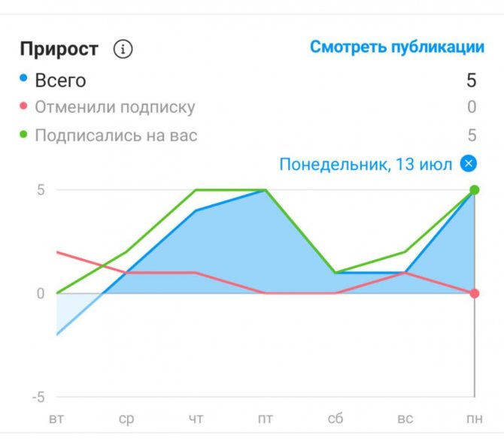Screen dimensions: 504x439
Task: Select the blue Всего legend dot
Action: point(23,77)
